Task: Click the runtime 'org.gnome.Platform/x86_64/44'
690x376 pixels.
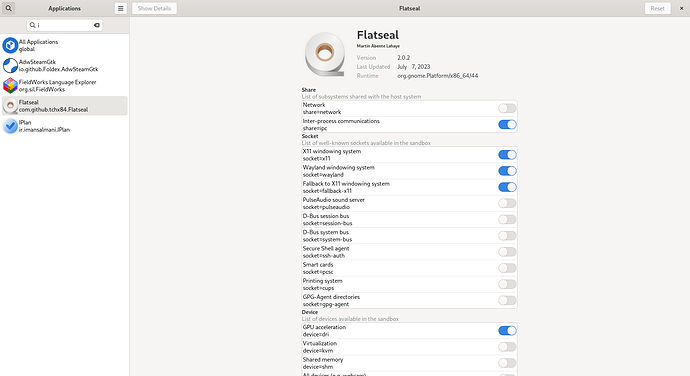Action: (x=437, y=76)
